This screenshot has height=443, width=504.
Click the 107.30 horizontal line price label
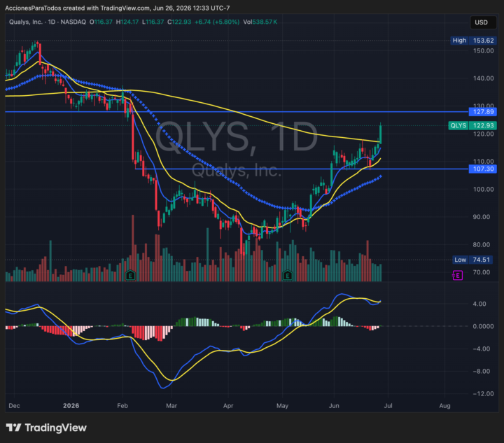[x=483, y=169]
